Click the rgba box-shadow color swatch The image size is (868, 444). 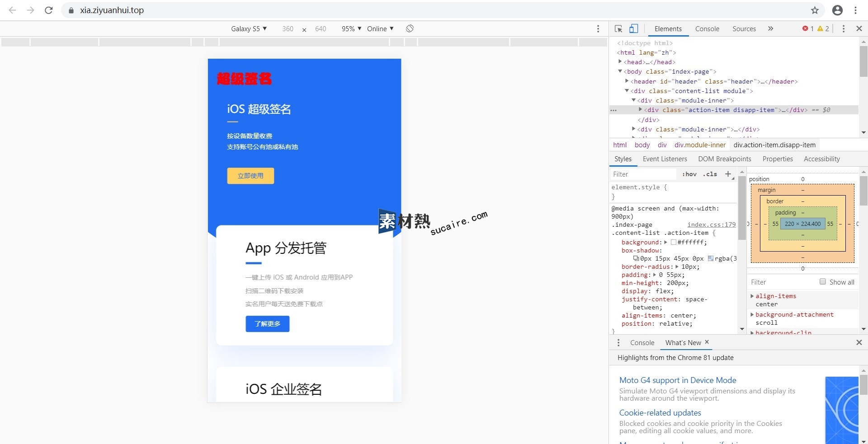710,258
